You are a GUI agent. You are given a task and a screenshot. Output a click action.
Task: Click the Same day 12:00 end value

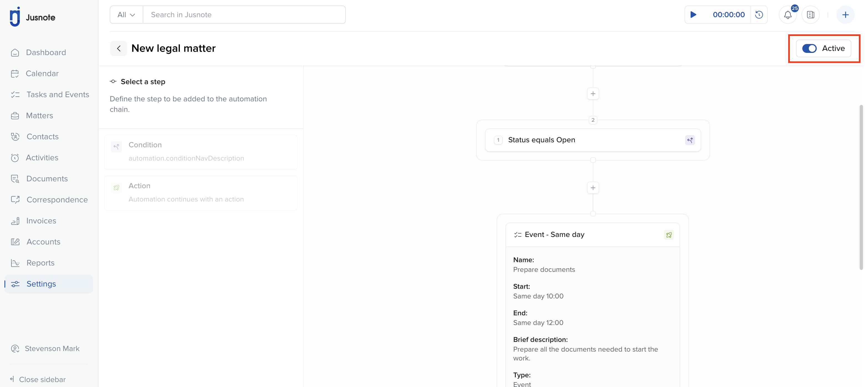(538, 323)
